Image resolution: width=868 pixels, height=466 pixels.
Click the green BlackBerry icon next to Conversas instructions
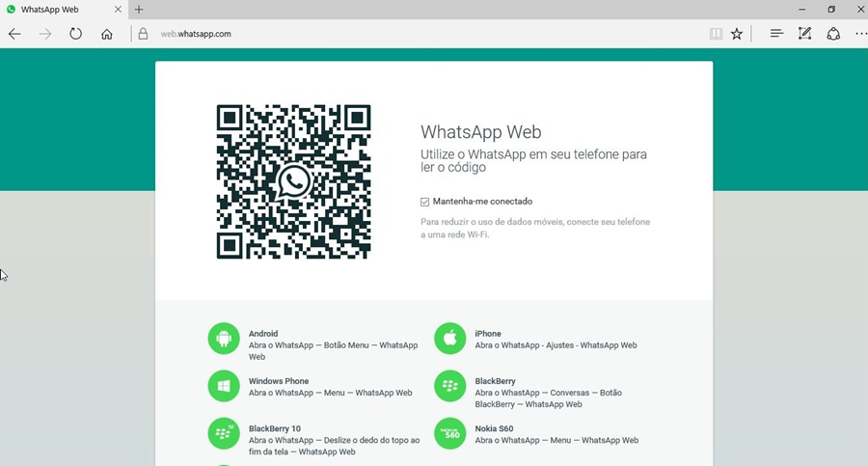point(450,386)
